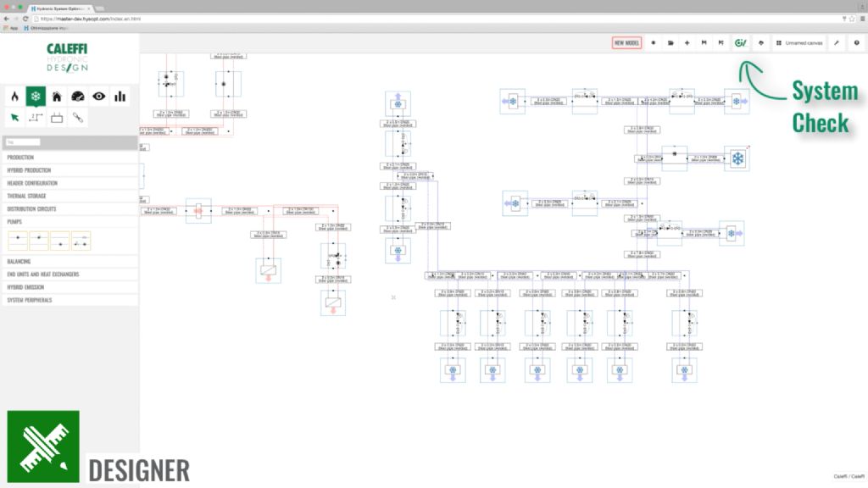
Task: Open the Unnamed canvas selector
Action: point(798,42)
